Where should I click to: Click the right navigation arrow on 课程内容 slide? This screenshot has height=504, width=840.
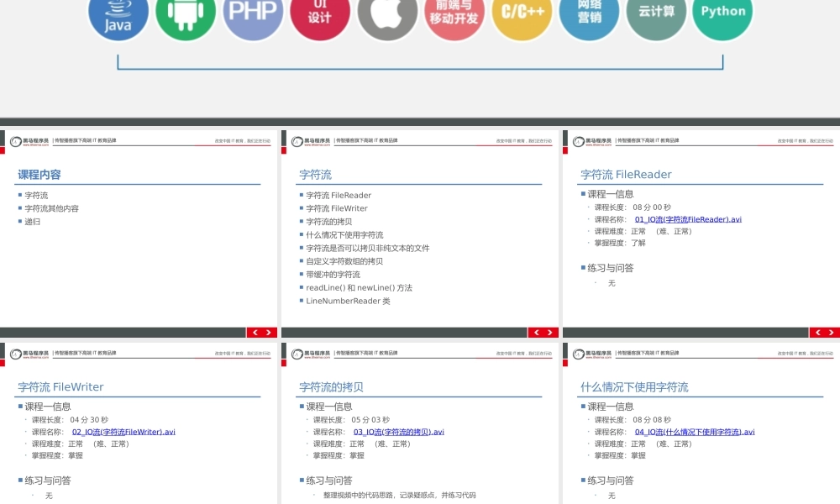pyautogui.click(x=268, y=333)
